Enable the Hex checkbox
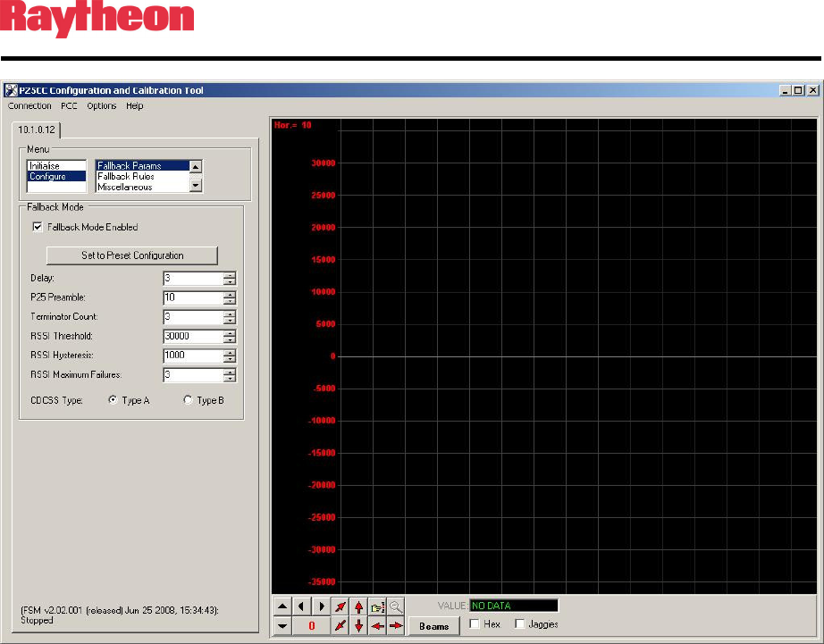The image size is (824, 644). 475,624
